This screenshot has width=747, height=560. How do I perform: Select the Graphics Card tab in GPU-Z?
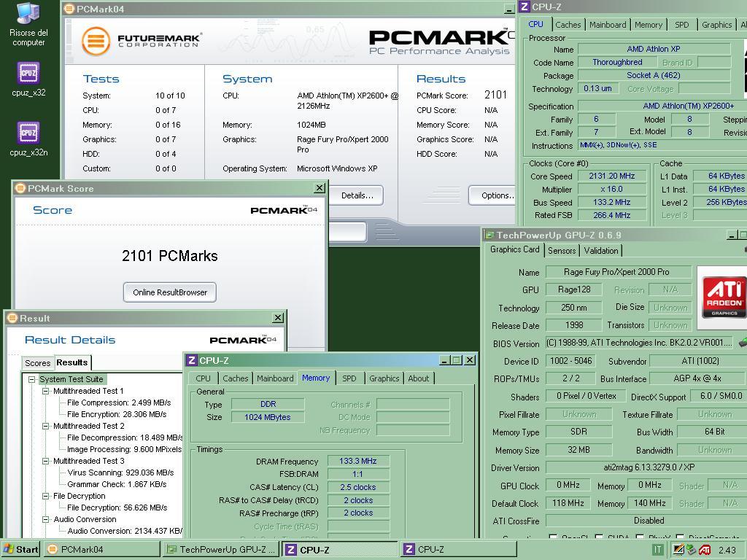(514, 249)
